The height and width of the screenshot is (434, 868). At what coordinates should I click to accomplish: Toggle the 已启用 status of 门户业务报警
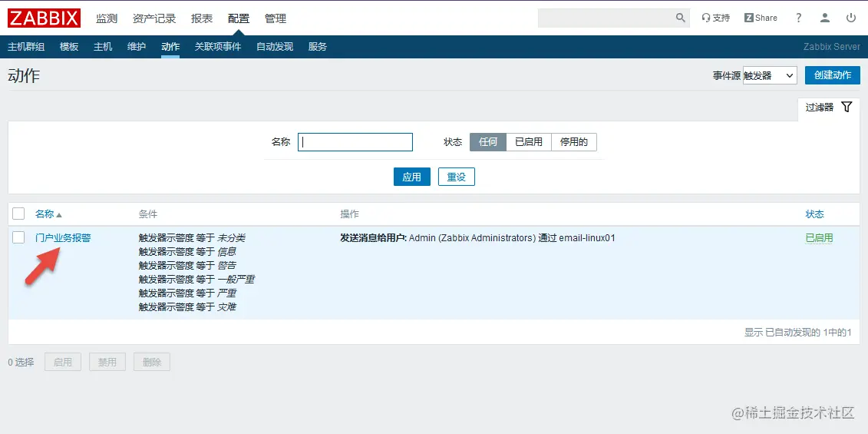tap(820, 238)
